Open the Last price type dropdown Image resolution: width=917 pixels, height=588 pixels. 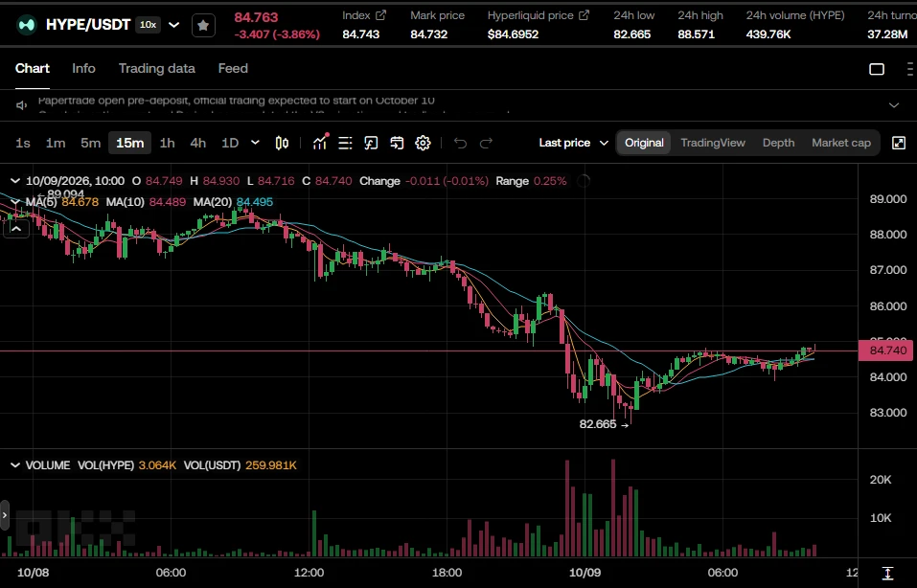[574, 144]
